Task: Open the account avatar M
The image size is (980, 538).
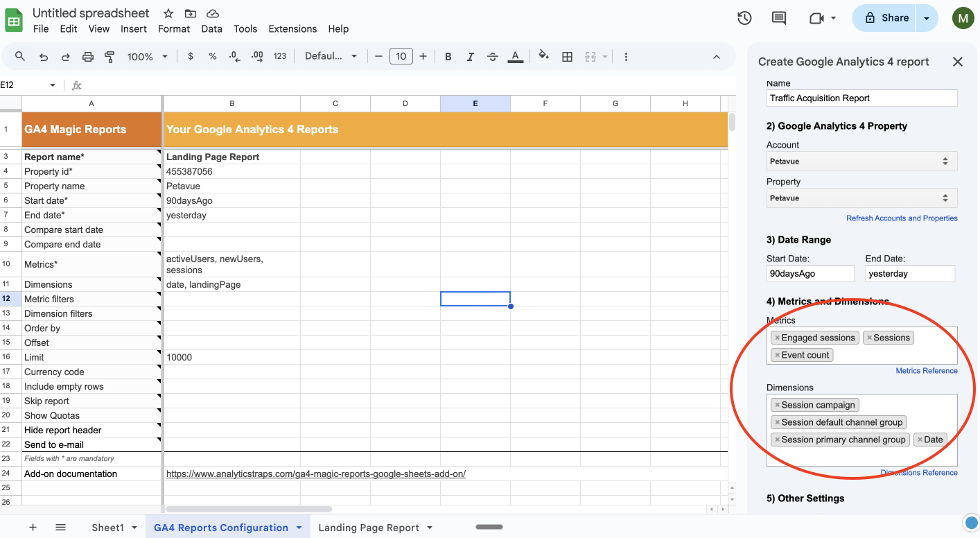Action: (x=963, y=19)
